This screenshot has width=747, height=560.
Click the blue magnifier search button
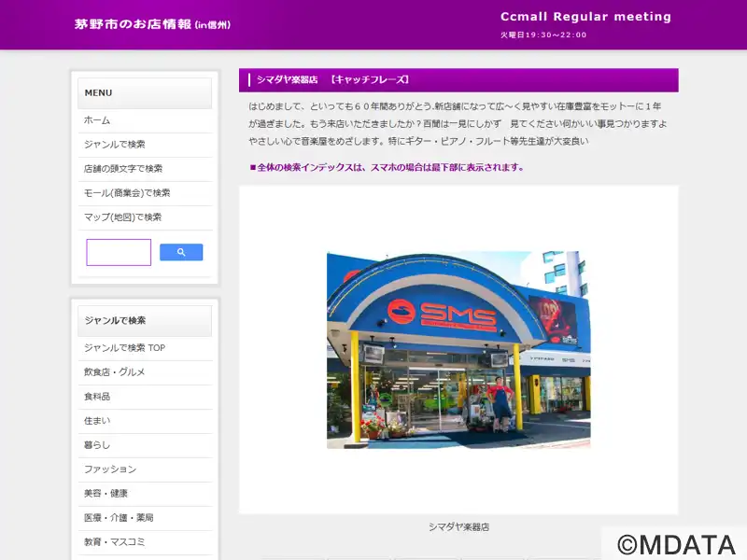click(x=181, y=252)
